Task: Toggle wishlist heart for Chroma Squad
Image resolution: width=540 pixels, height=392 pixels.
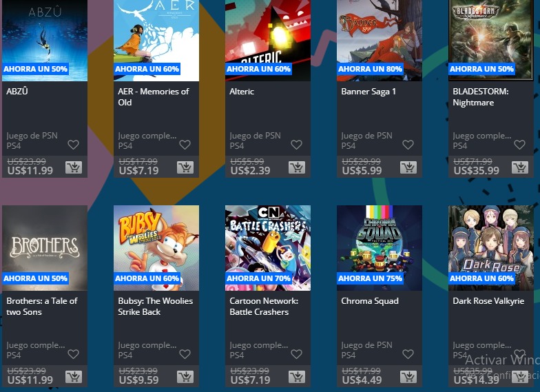Action: (x=408, y=354)
